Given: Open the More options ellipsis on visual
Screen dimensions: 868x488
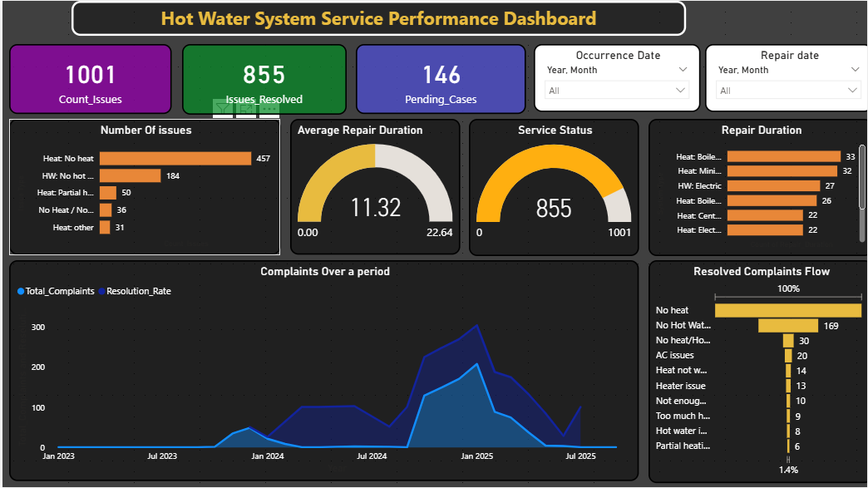Looking at the screenshot, I should point(269,108).
